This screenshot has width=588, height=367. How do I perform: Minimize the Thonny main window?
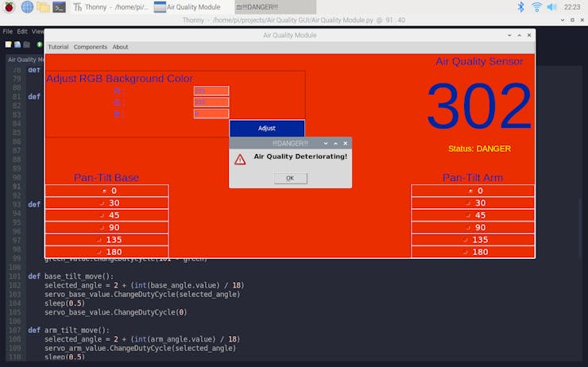click(x=563, y=20)
